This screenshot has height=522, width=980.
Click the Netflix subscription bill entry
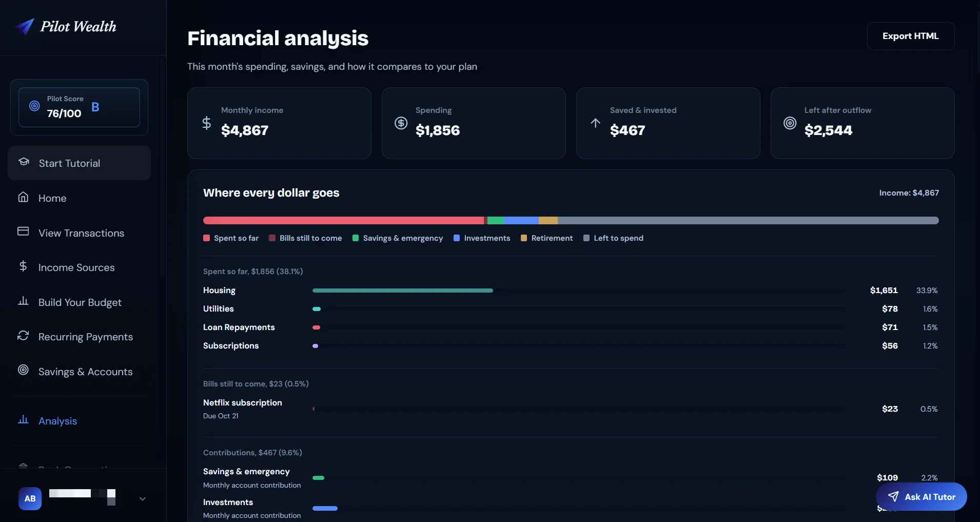[x=243, y=403]
